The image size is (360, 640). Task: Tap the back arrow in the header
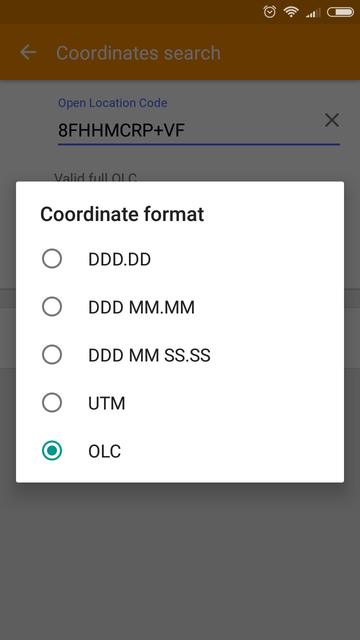pyautogui.click(x=28, y=52)
